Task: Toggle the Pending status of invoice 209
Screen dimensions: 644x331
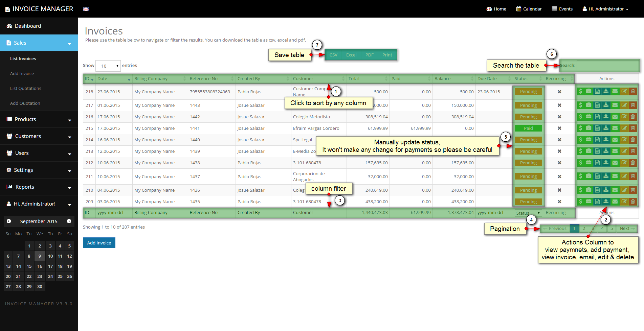Action: pyautogui.click(x=528, y=202)
